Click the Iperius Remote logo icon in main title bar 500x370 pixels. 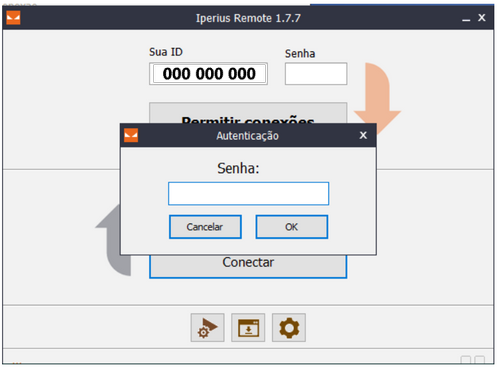coord(13,18)
